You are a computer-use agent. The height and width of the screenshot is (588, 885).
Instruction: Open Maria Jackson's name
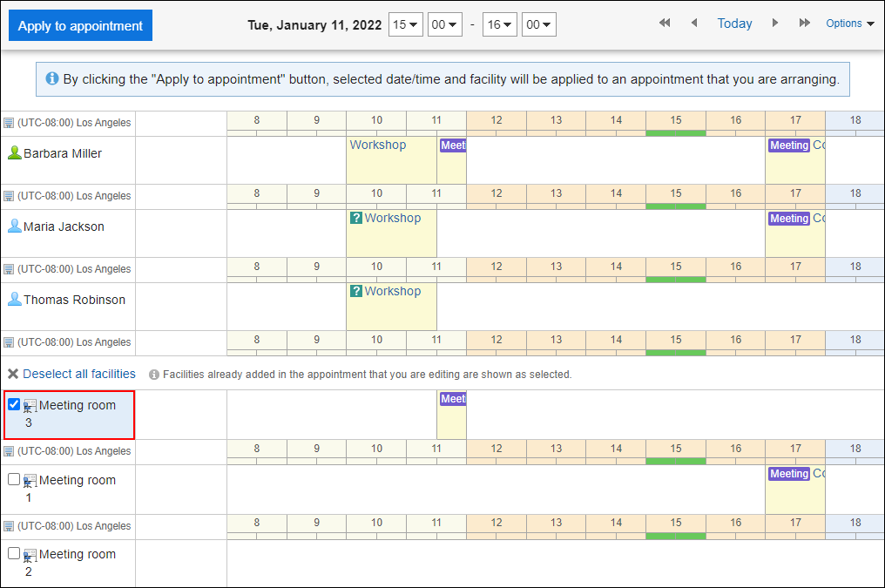tap(64, 226)
